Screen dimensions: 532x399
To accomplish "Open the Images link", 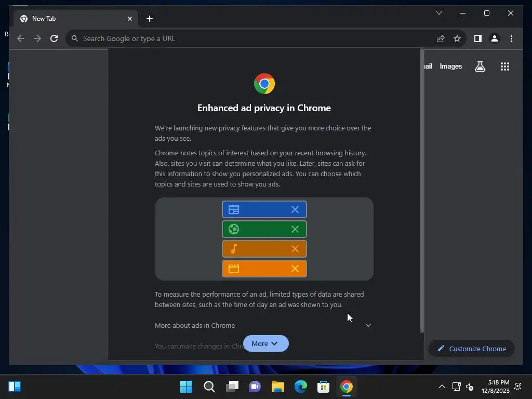I will [450, 66].
